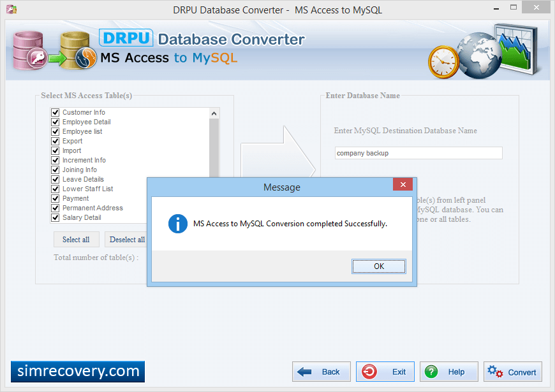The height and width of the screenshot is (392, 555).
Task: Click the table list scroll up arrow
Action: 214,113
